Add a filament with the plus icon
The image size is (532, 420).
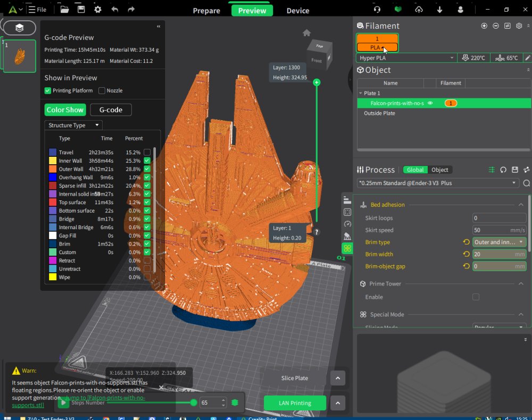pyautogui.click(x=484, y=26)
